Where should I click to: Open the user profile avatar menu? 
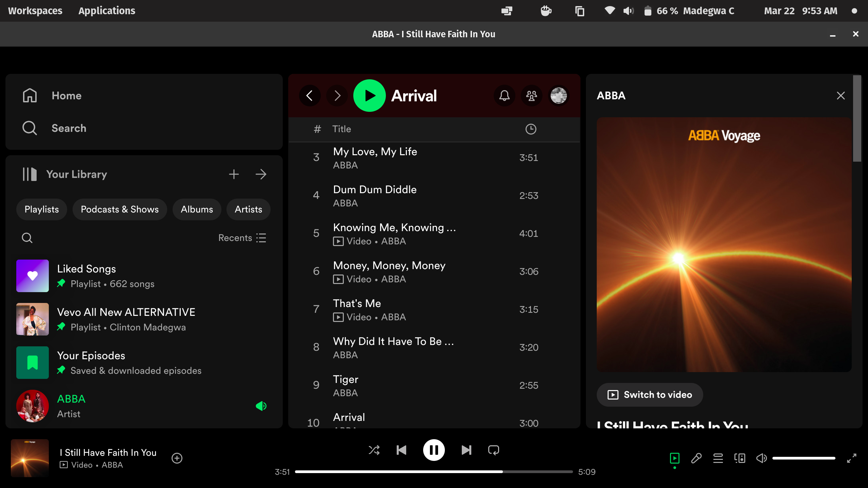coord(559,96)
